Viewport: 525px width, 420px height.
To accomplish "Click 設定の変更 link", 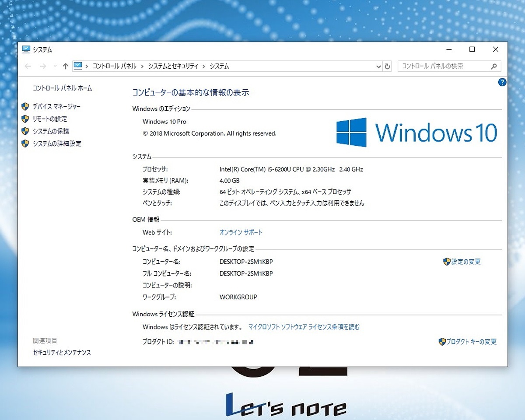I will click(x=466, y=262).
